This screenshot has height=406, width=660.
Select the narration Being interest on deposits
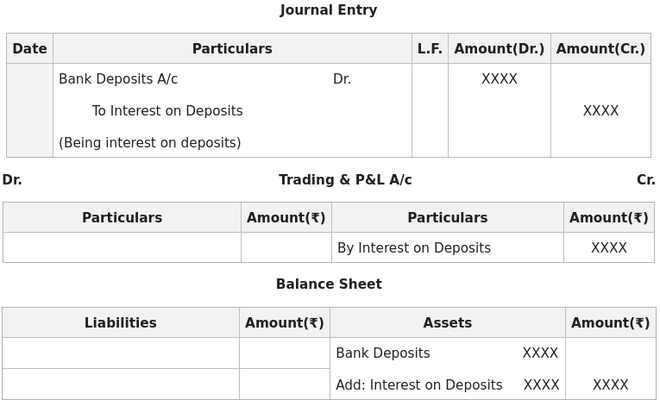click(150, 143)
